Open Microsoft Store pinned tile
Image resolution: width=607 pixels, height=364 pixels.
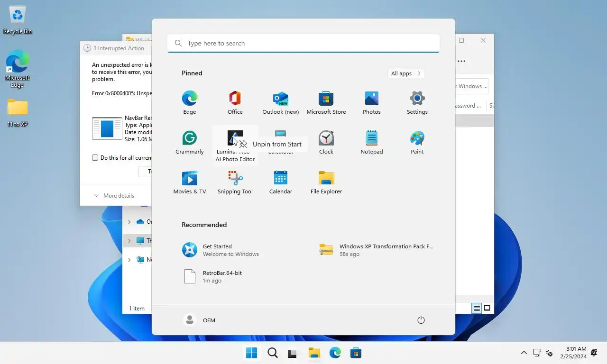pos(326,103)
